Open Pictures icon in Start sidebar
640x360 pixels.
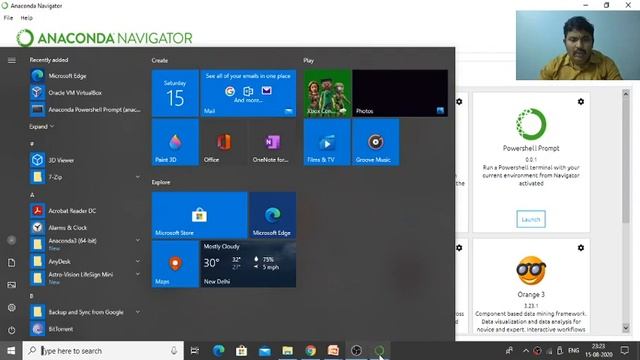tap(11, 285)
